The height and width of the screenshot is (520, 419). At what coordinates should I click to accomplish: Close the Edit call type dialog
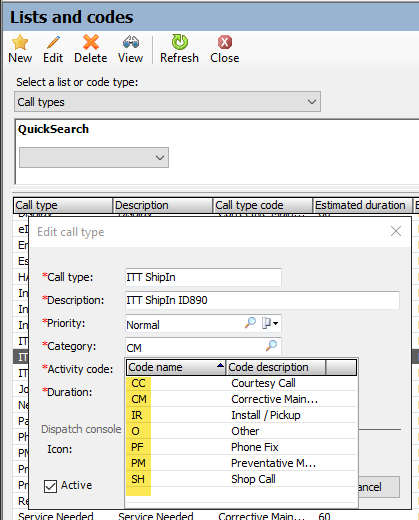[x=396, y=231]
